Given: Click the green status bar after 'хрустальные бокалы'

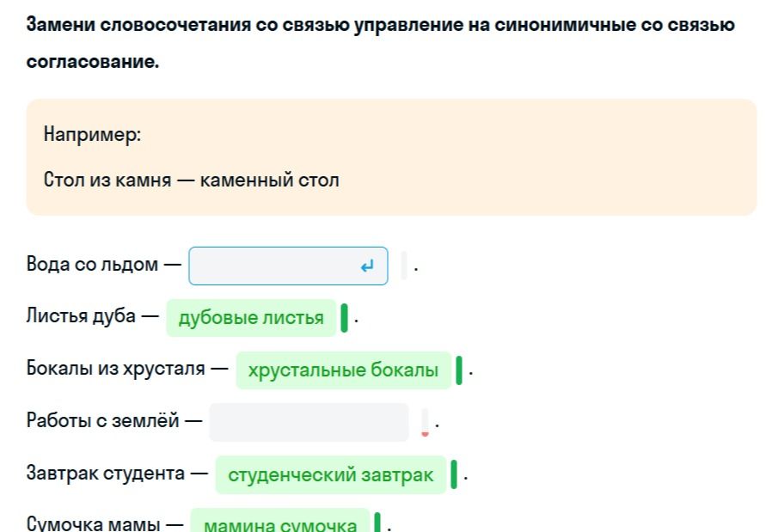Looking at the screenshot, I should pyautogui.click(x=459, y=370).
